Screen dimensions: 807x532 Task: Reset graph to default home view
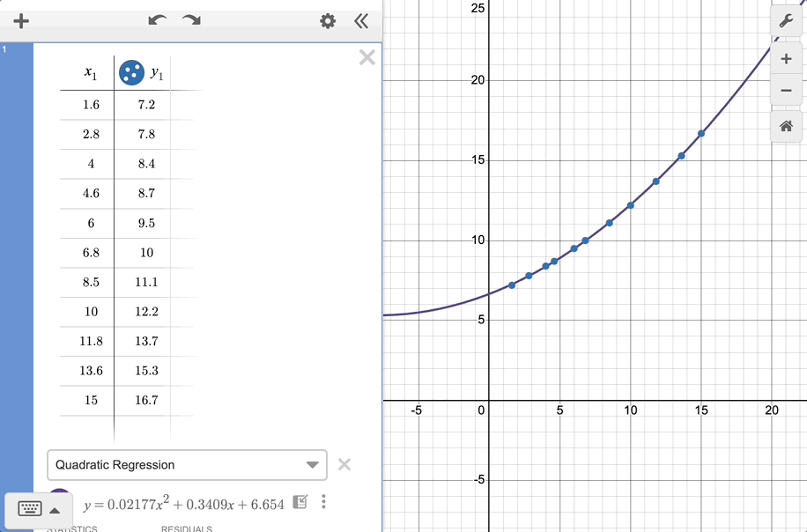point(786,126)
